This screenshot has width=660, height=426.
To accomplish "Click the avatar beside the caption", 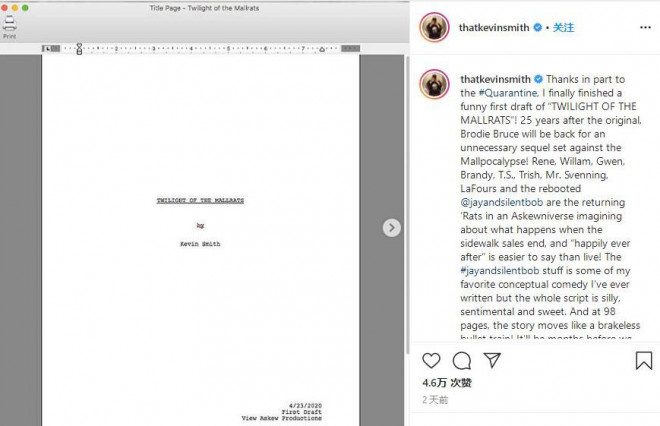I will [x=434, y=84].
